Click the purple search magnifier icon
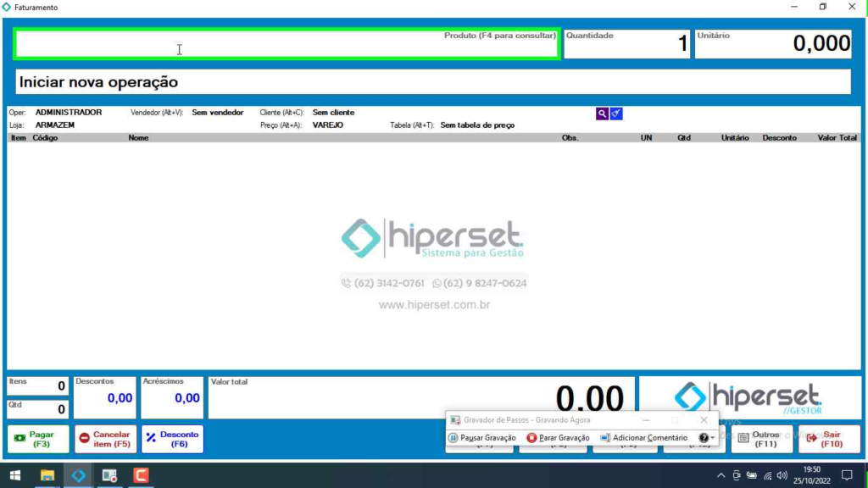 (602, 114)
